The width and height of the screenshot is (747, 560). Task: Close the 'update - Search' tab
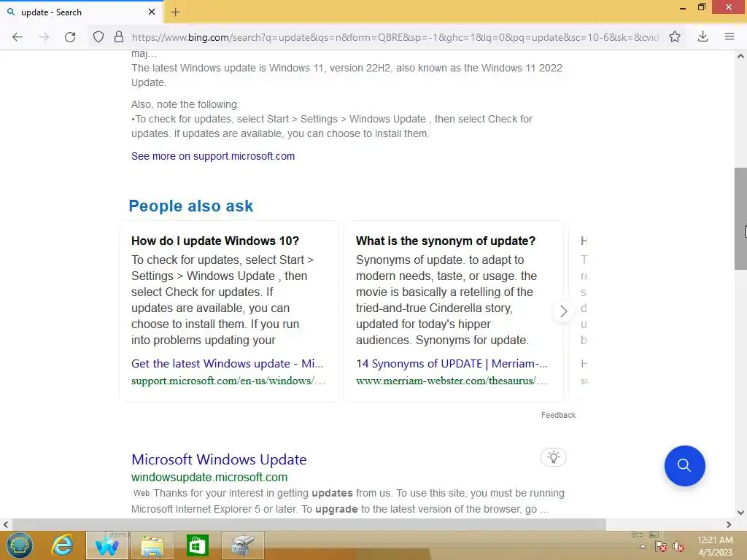152,12
